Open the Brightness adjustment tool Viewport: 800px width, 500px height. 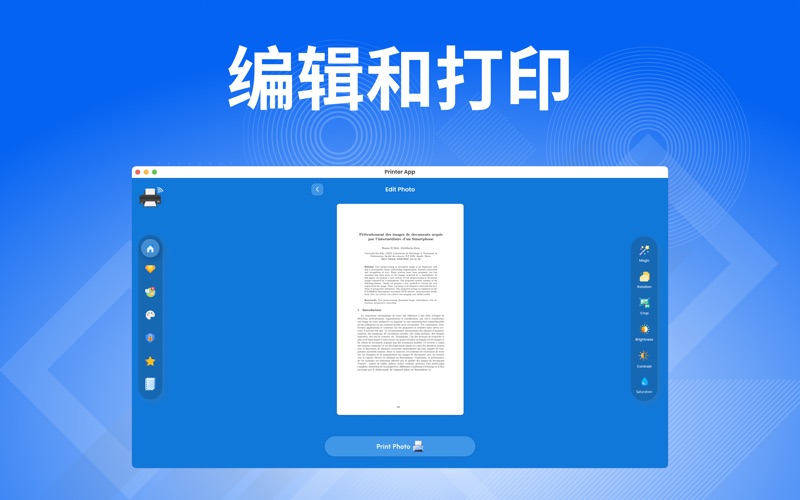644,333
